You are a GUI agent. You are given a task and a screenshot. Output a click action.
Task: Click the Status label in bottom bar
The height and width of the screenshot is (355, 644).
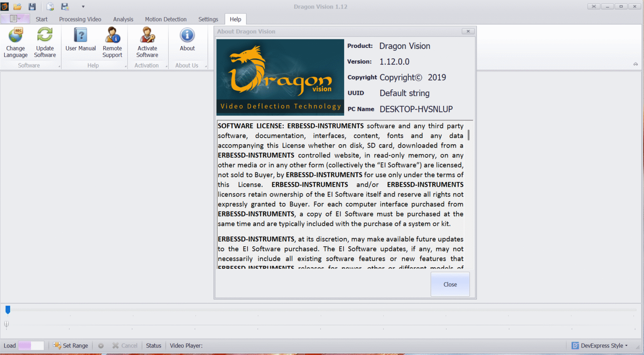[153, 346]
